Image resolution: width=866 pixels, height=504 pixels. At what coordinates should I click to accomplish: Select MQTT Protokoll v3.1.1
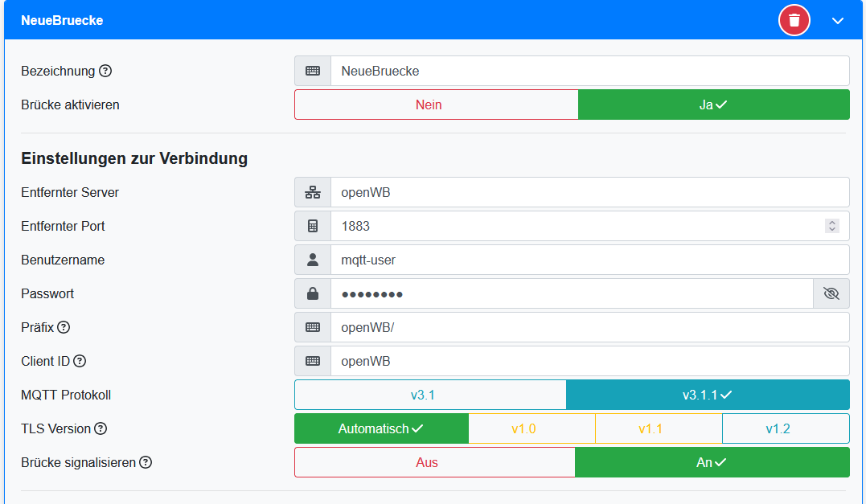[x=708, y=395]
